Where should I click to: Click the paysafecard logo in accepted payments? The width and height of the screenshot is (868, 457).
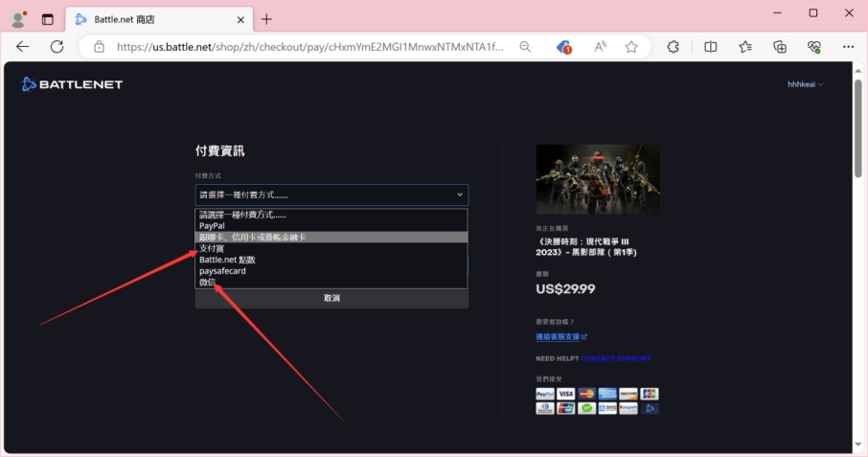[x=628, y=408]
